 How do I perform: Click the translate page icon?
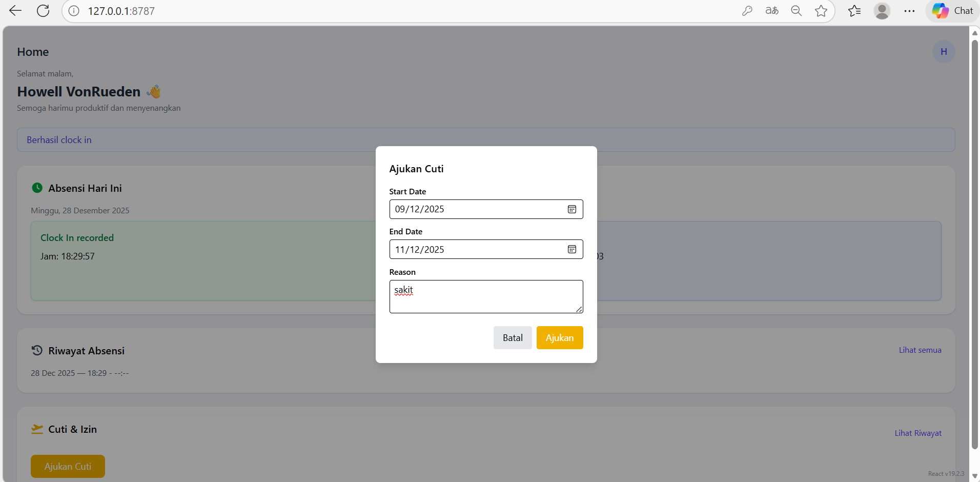pos(771,11)
